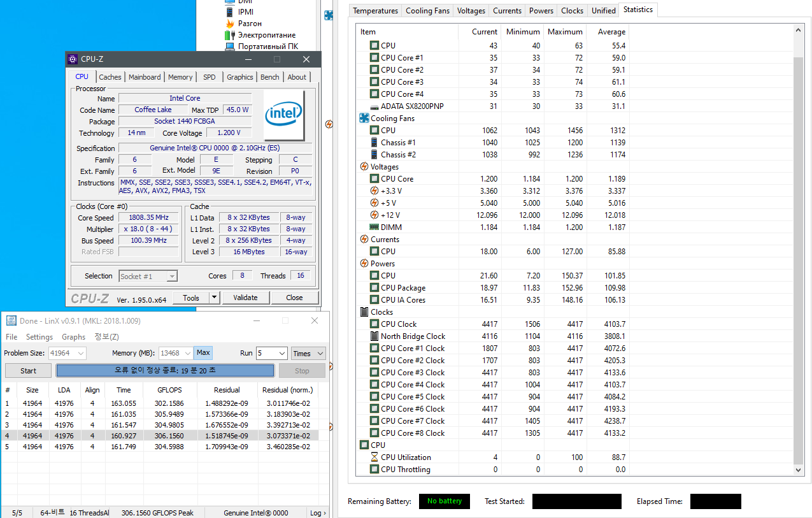Open the Unified tab
812x518 pixels.
click(x=604, y=11)
